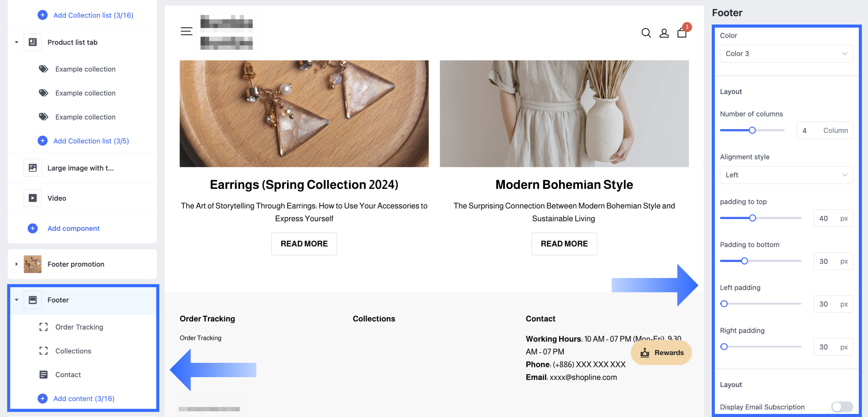Click Add content (3/16) link
Screen dimensions: 868x417
[84, 399]
